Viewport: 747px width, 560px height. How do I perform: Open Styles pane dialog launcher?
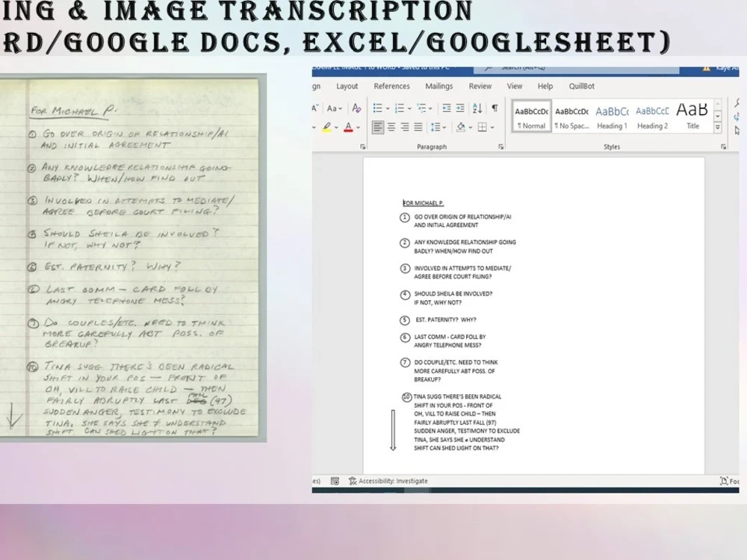[x=724, y=146]
